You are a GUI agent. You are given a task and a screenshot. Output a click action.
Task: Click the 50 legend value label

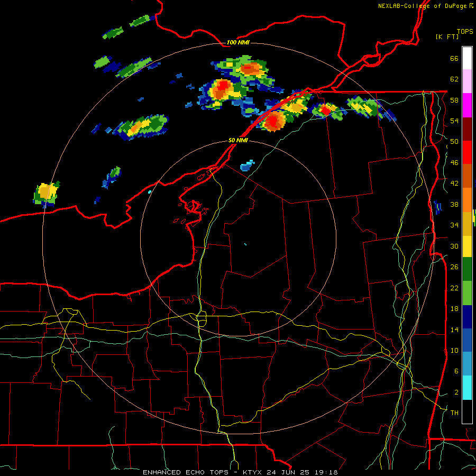pos(454,141)
